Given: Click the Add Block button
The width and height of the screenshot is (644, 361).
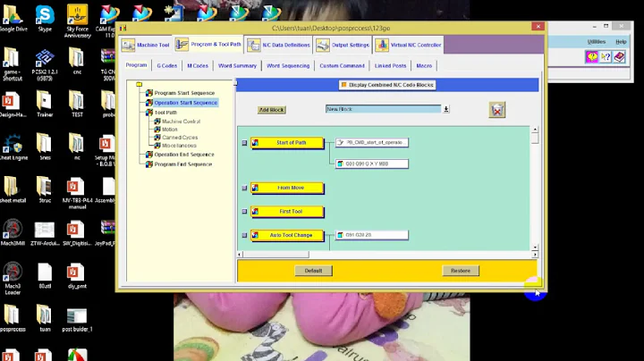Looking at the screenshot, I should pyautogui.click(x=272, y=110).
